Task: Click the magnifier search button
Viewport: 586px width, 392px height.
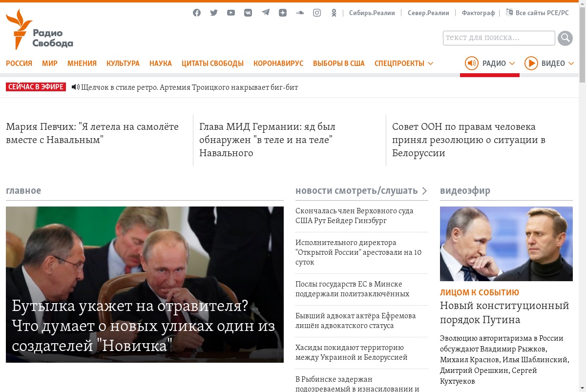Action: coord(565,38)
